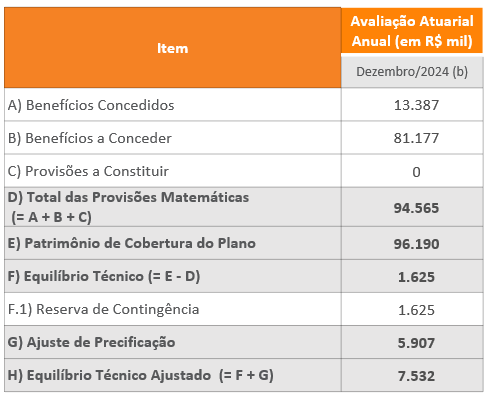This screenshot has height=398, width=492.
Task: Select the Benefícios a Conceder row label
Action: pyautogui.click(x=90, y=138)
